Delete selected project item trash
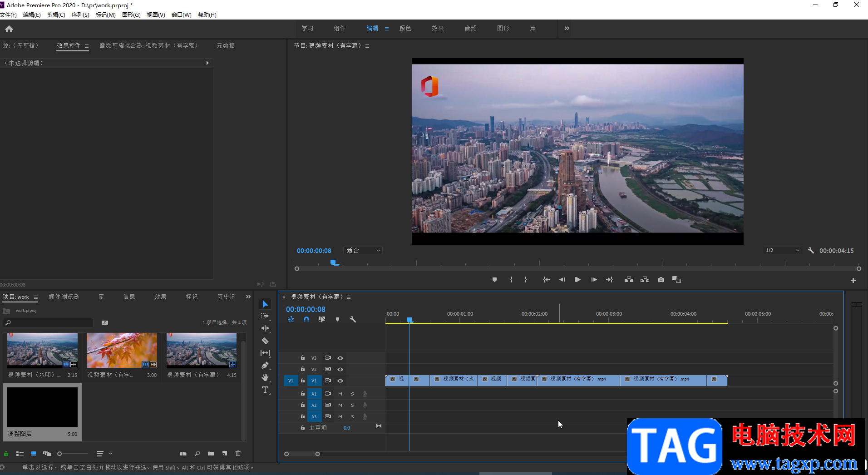This screenshot has height=475, width=868. (238, 454)
